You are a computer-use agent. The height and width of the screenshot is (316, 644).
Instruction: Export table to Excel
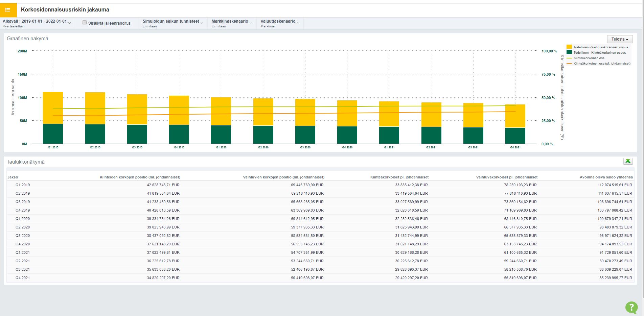click(628, 161)
